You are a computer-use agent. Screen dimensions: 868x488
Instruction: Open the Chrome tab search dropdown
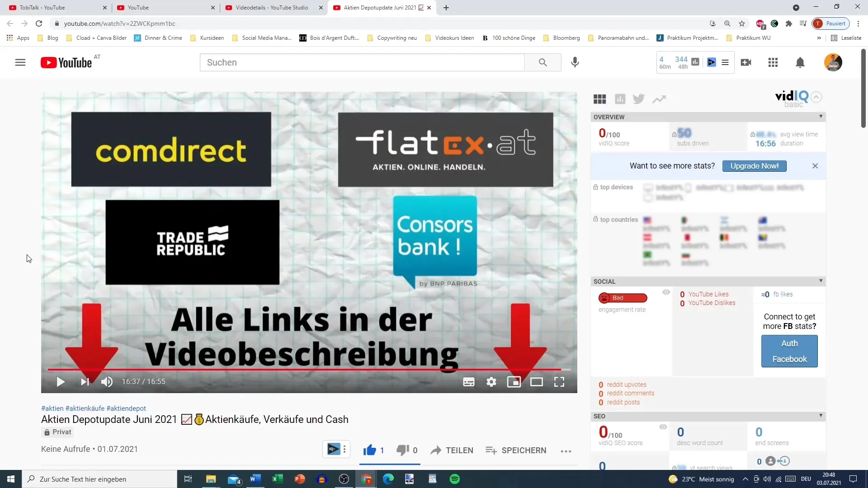[x=796, y=8]
